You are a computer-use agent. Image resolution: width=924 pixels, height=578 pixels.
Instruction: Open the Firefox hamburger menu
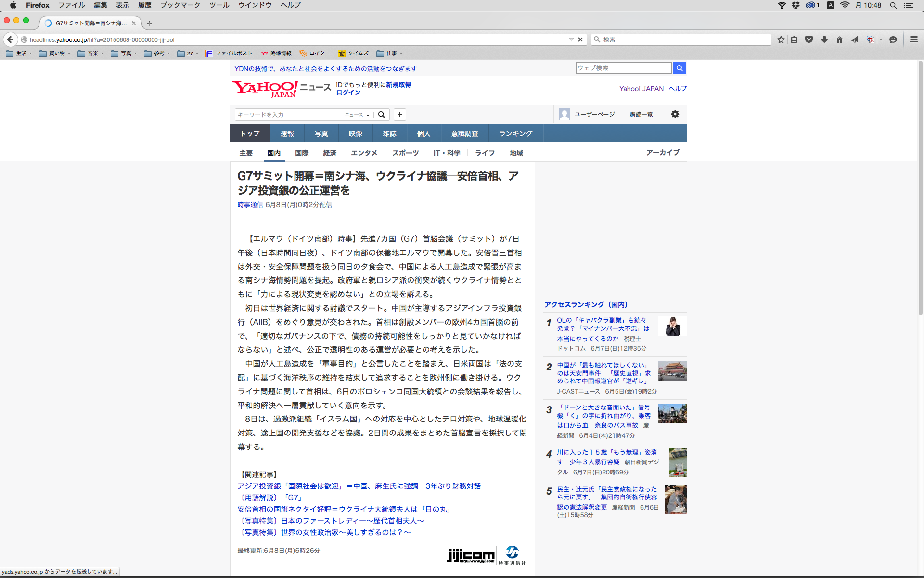(913, 39)
